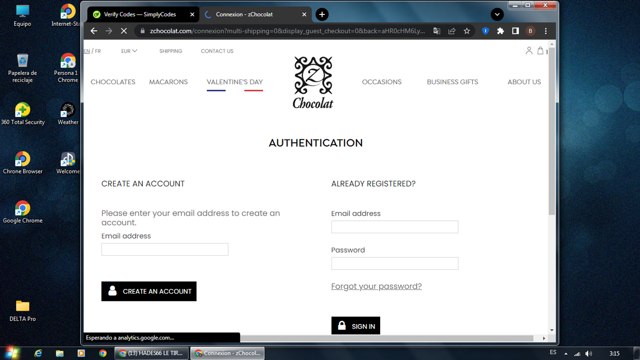Open the Chrome profile avatar B
This screenshot has width=640, height=360.
(x=530, y=31)
